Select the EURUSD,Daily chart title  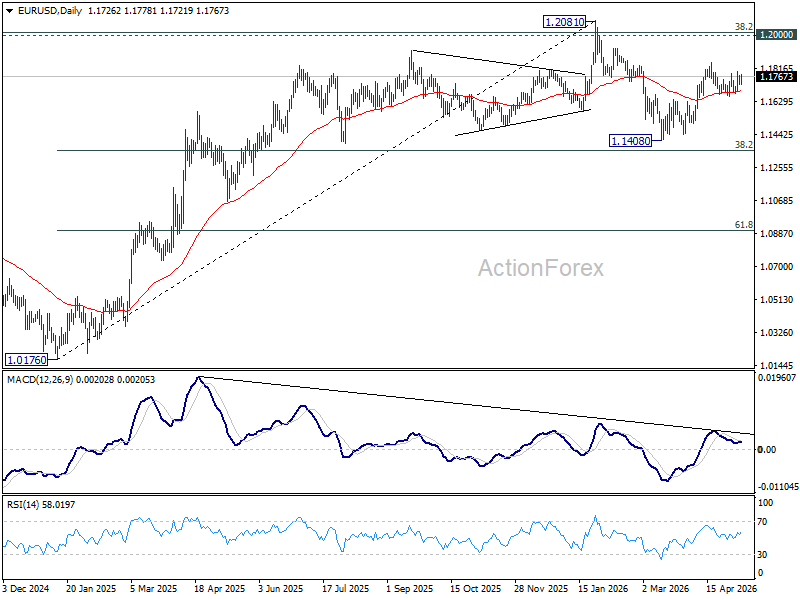click(x=50, y=11)
